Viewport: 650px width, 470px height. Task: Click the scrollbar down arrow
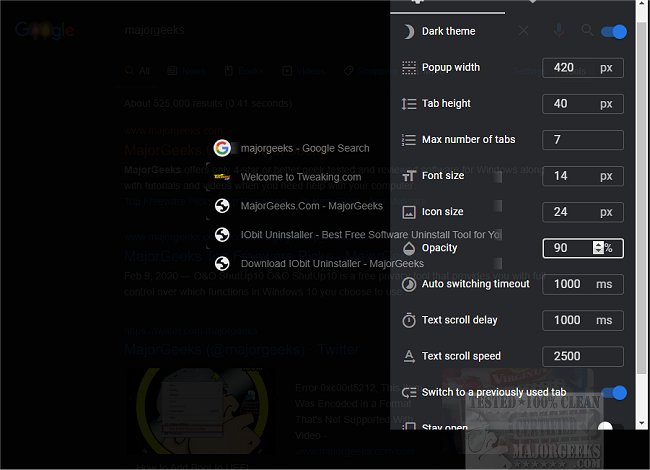point(642,424)
